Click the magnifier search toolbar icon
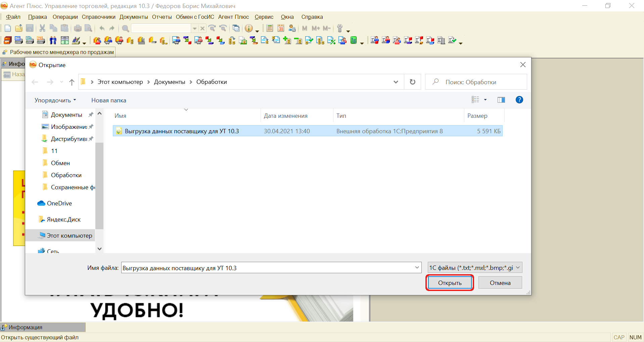 tap(125, 28)
